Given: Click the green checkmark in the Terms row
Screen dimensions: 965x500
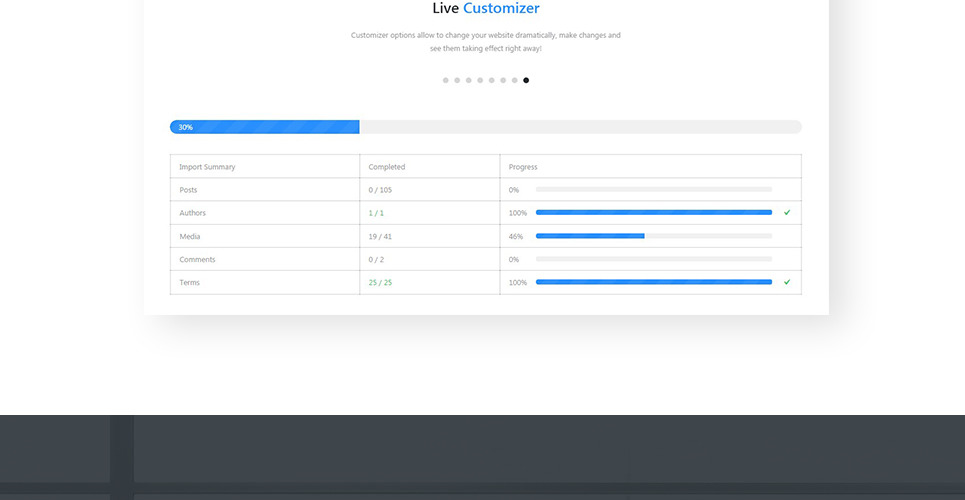Looking at the screenshot, I should pyautogui.click(x=787, y=282).
